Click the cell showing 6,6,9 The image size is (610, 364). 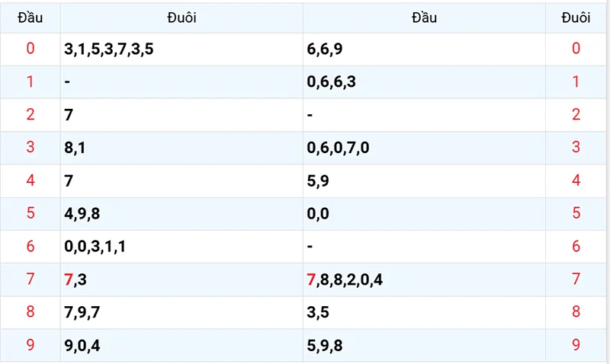(324, 49)
